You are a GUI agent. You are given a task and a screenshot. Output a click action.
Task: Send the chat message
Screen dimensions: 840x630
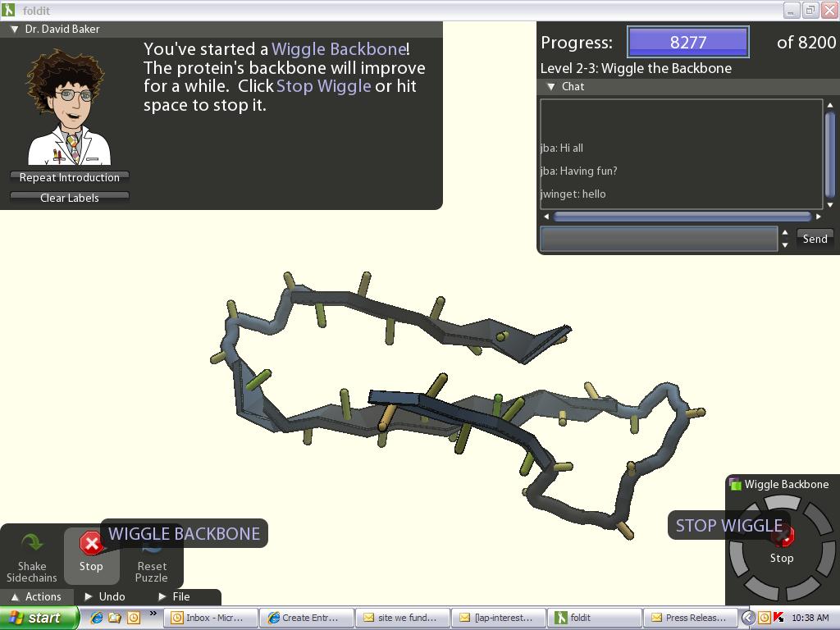814,239
